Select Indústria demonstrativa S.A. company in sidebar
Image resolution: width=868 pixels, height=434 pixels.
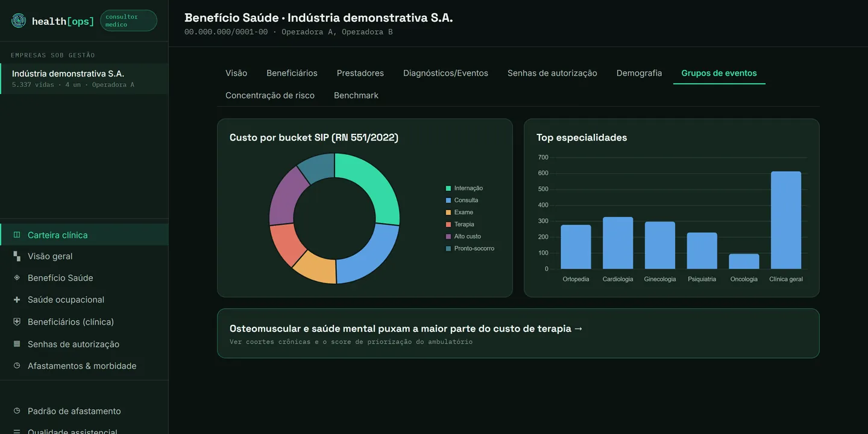click(84, 78)
